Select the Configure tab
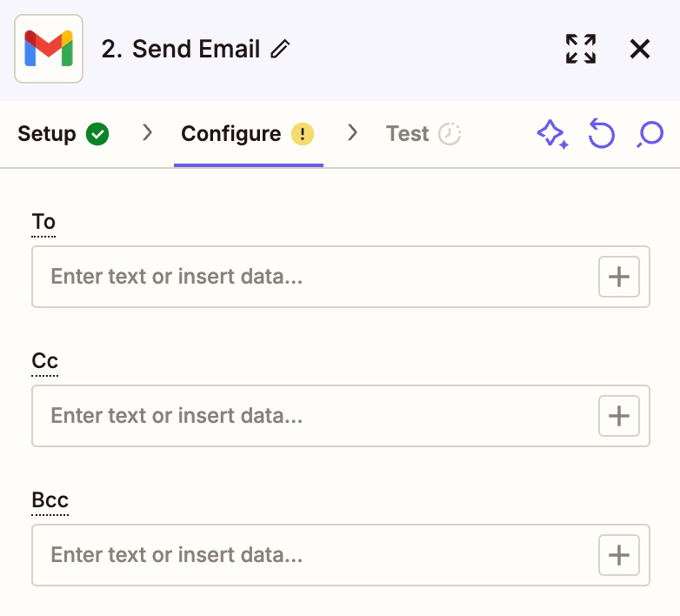Screen dimensions: 680x616 tap(231, 134)
